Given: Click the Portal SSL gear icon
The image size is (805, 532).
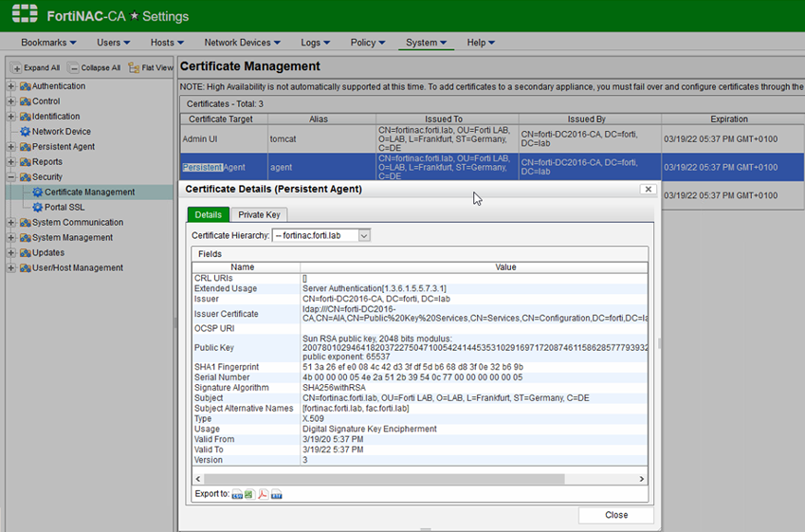Looking at the screenshot, I should 38,208.
